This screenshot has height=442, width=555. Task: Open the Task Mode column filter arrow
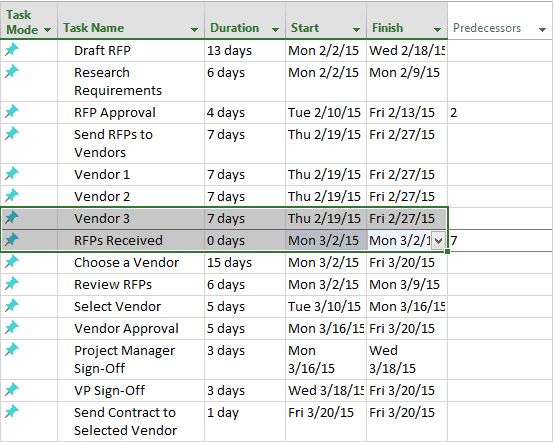(x=47, y=30)
